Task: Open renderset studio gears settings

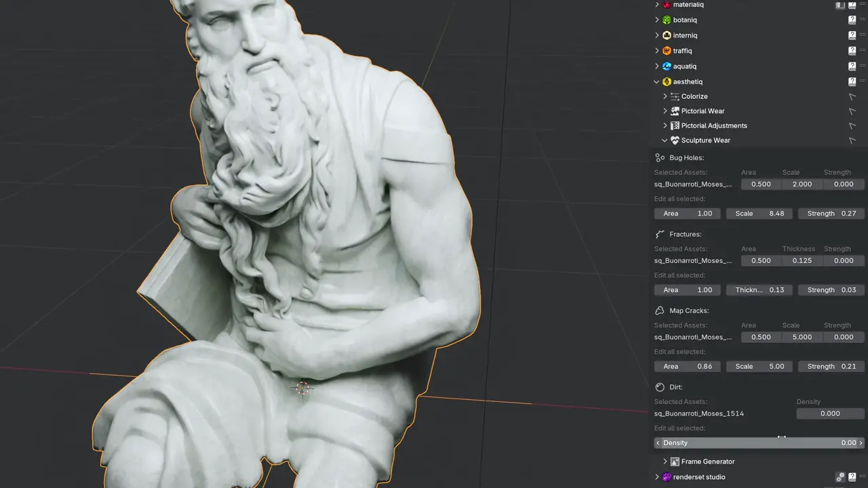Action: [x=840, y=477]
